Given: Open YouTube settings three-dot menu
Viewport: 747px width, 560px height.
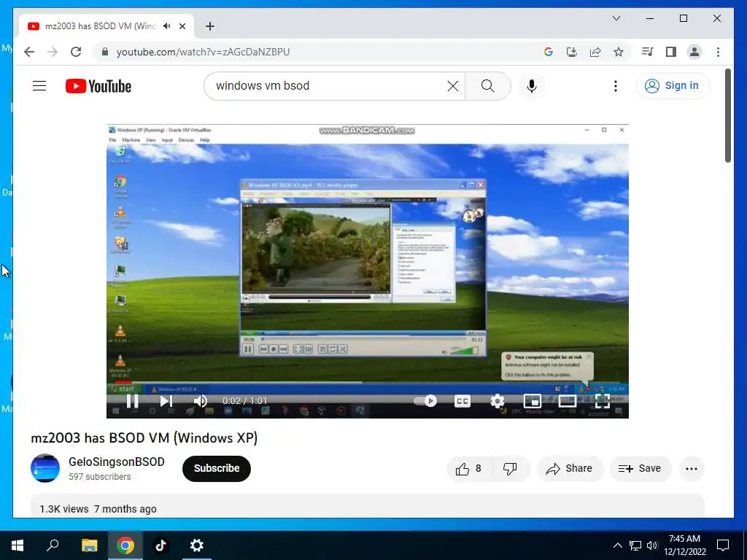Looking at the screenshot, I should coord(616,86).
